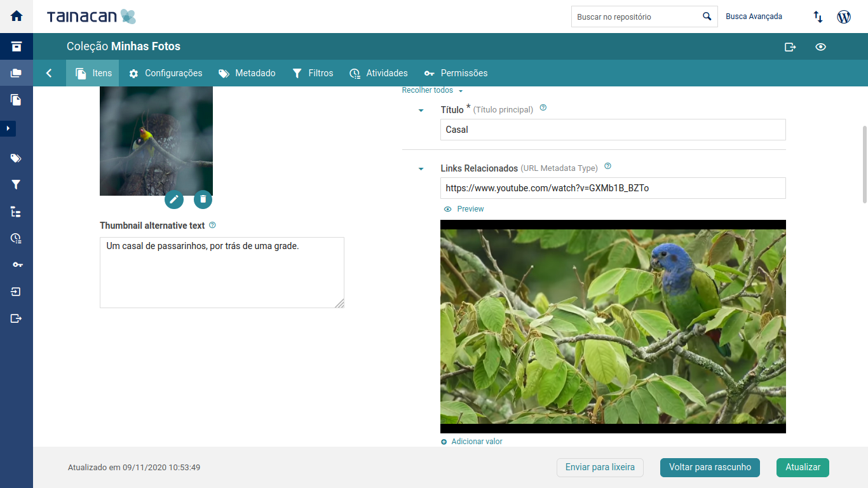
Task: Open Importers icon in the sidebar
Action: 17,292
